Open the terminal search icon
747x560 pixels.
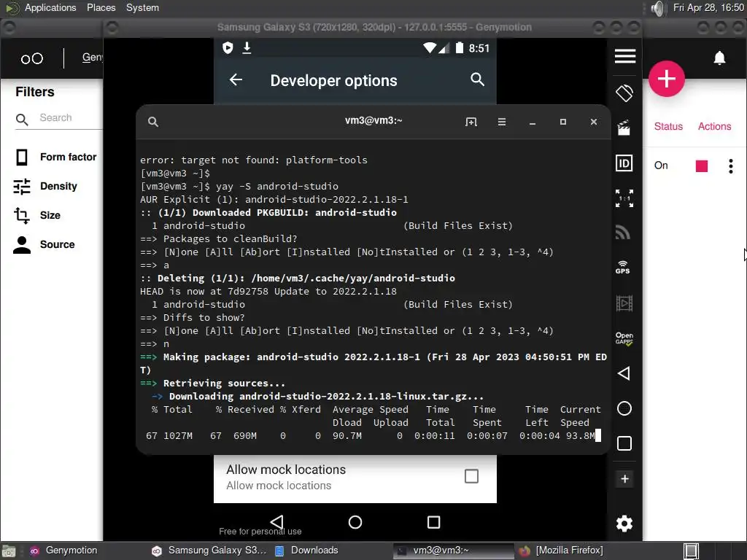[153, 122]
